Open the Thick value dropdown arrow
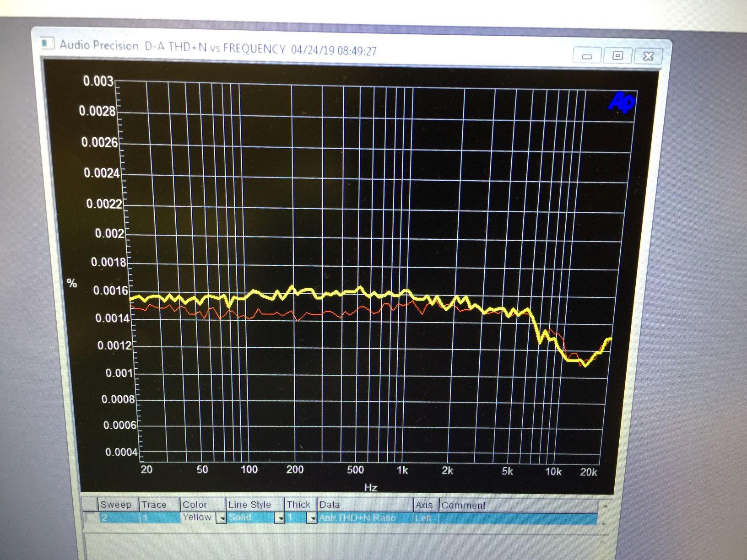This screenshot has width=747, height=560. pos(312,518)
